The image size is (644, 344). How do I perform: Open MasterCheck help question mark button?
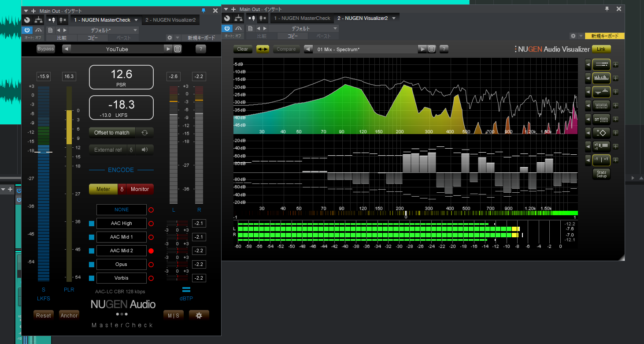tap(200, 49)
